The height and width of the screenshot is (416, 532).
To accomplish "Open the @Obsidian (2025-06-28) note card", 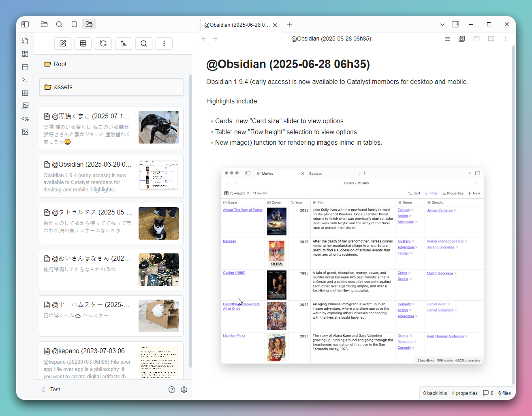I will click(x=111, y=176).
